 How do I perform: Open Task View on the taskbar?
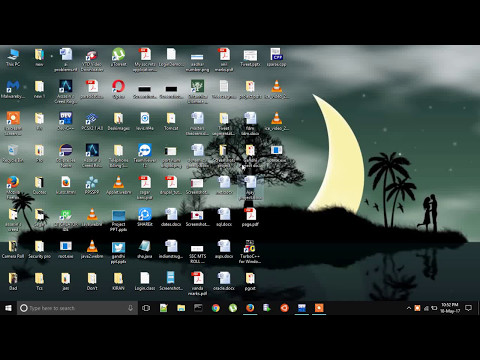point(146,308)
